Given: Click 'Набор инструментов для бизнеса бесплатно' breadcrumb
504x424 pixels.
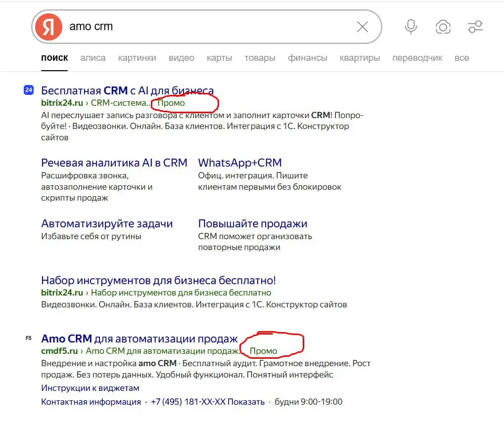Looking at the screenshot, I should pyautogui.click(x=181, y=293).
